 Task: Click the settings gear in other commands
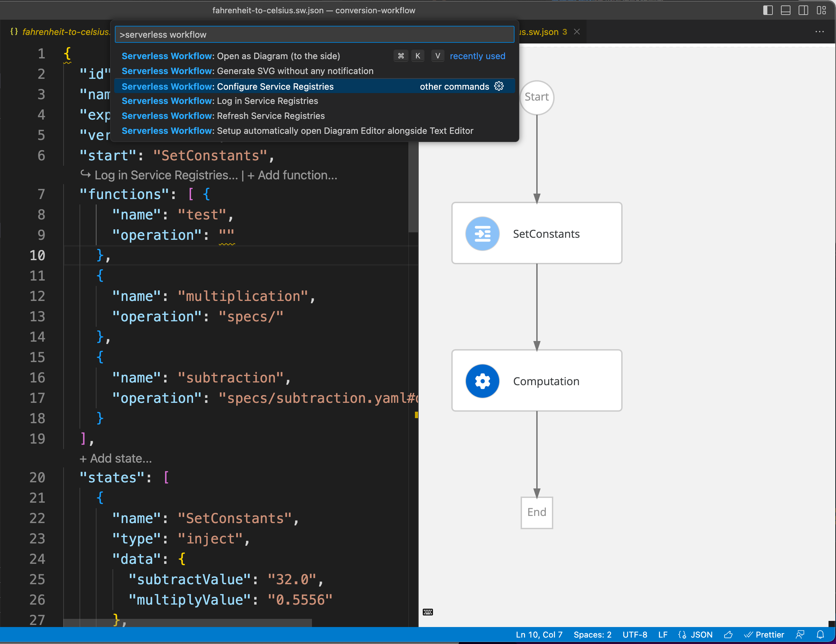[501, 86]
